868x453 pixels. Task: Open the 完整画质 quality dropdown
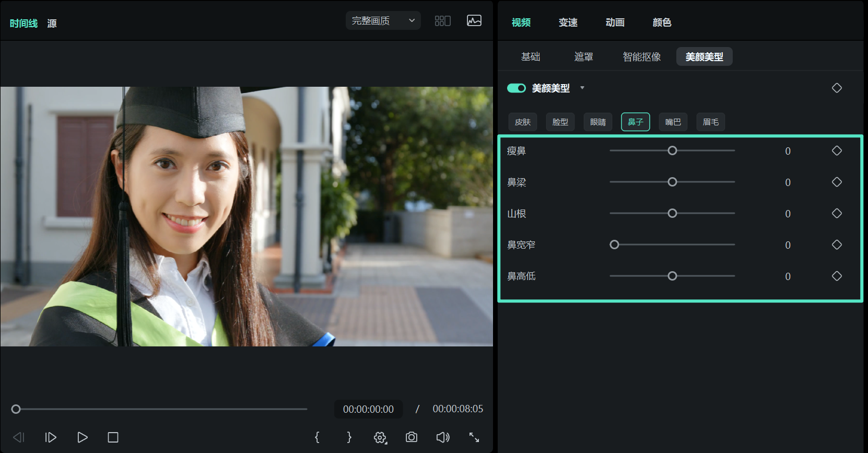383,21
